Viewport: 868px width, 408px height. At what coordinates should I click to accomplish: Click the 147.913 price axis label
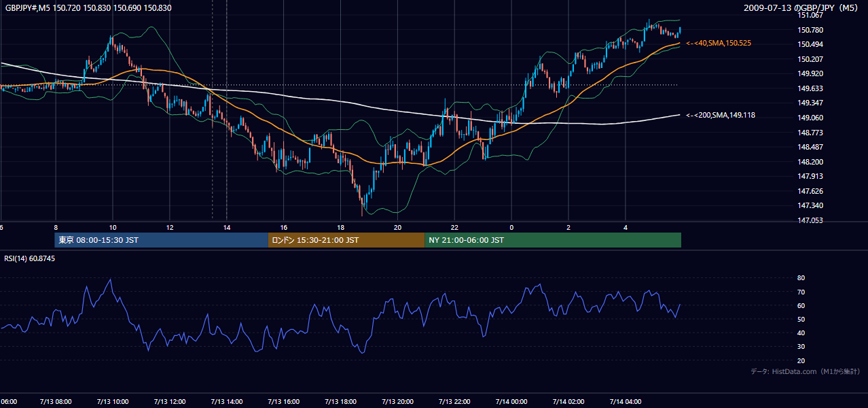[x=810, y=176]
